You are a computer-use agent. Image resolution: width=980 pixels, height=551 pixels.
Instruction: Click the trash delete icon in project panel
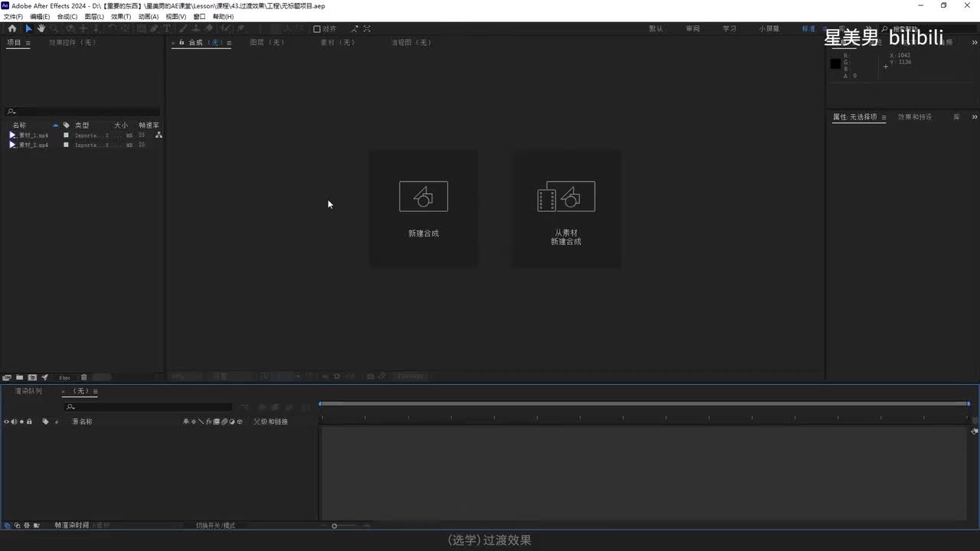(x=84, y=377)
